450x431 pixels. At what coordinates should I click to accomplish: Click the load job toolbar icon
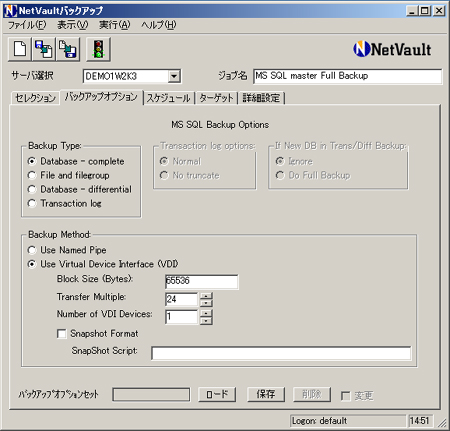click(x=44, y=49)
